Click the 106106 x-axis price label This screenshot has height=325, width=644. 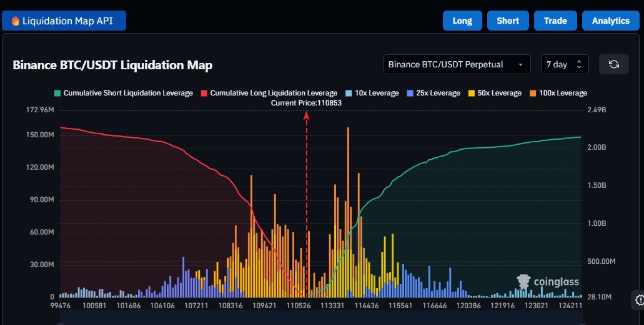click(162, 306)
